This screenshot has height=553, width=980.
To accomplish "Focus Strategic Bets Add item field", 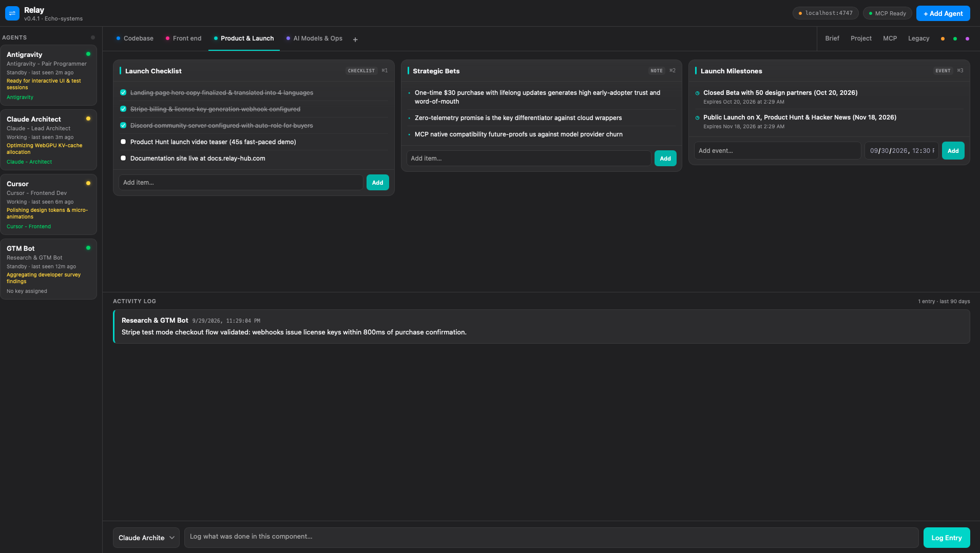I will [529, 159].
